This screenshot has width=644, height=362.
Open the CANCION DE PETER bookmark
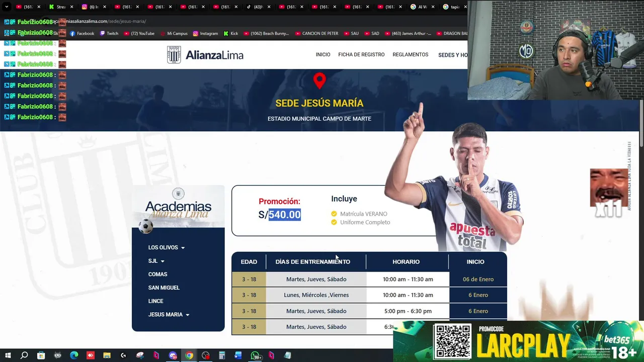click(x=316, y=34)
